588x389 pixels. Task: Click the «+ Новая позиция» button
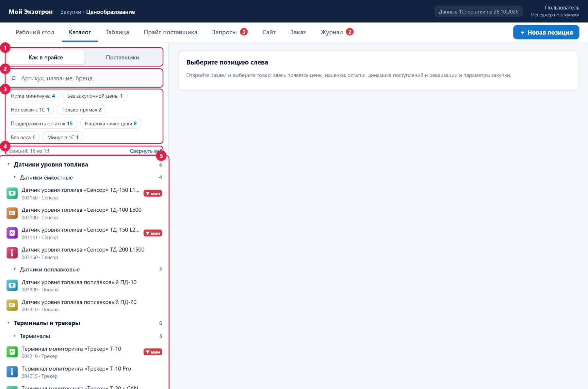(546, 32)
